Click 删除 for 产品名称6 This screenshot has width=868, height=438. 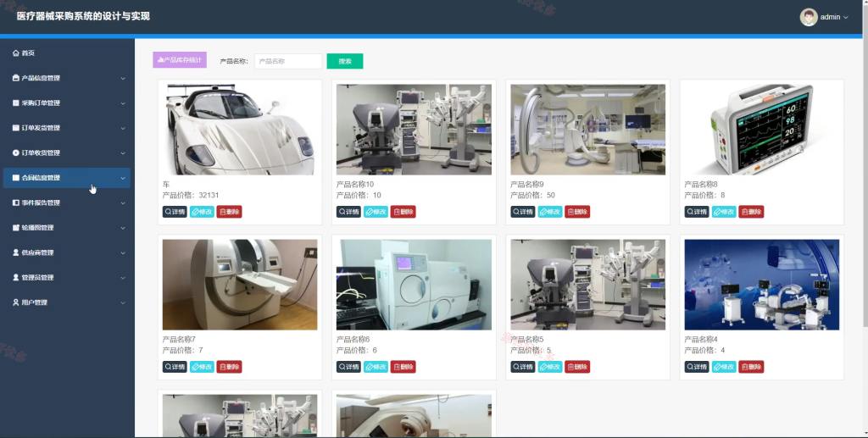(x=403, y=367)
